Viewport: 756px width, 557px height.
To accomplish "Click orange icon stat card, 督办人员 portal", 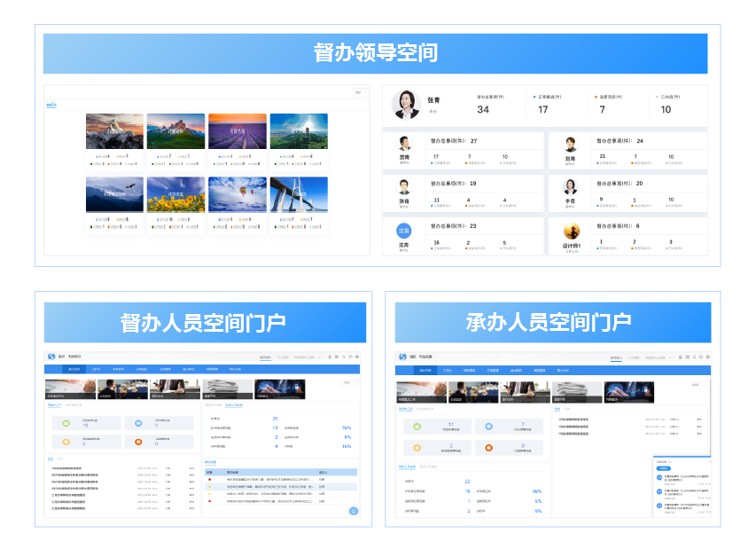I will (159, 442).
